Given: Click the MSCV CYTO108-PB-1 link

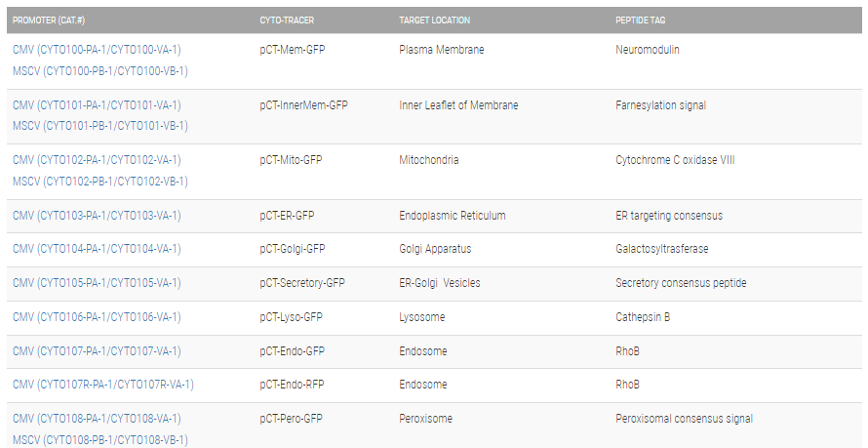Looking at the screenshot, I should pos(100,440).
